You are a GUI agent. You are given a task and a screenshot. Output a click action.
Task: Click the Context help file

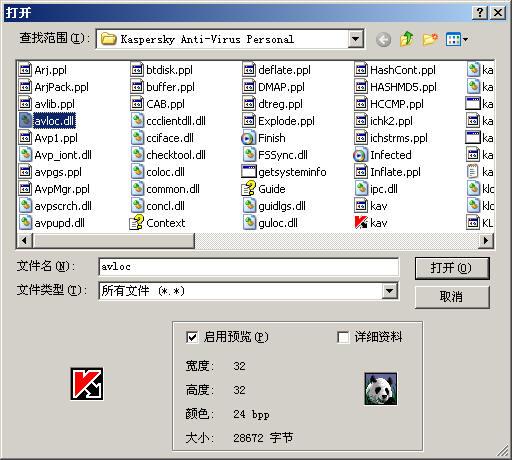(157, 223)
